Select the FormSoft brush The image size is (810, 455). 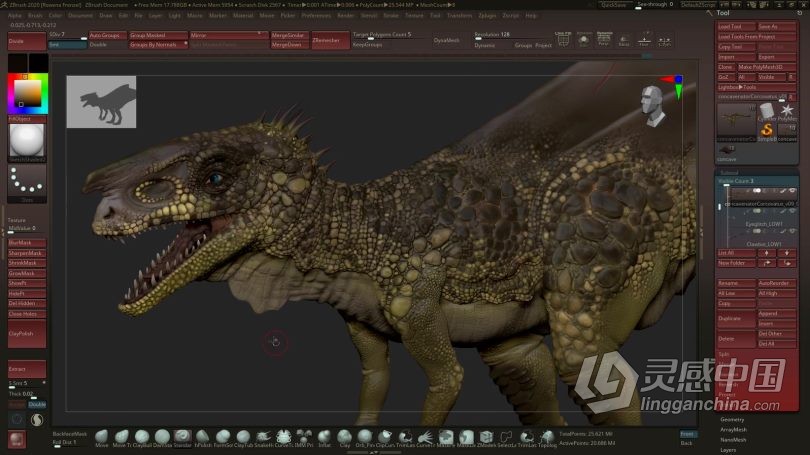click(223, 438)
